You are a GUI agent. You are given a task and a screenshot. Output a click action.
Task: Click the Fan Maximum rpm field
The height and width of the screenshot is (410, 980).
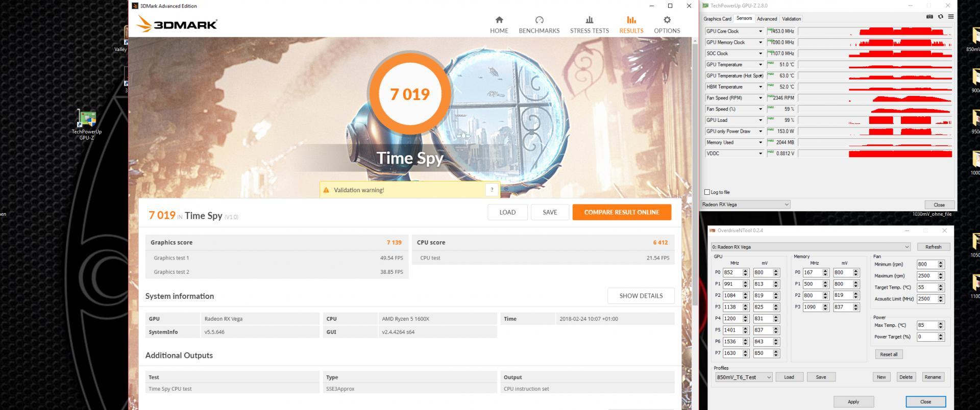point(927,276)
